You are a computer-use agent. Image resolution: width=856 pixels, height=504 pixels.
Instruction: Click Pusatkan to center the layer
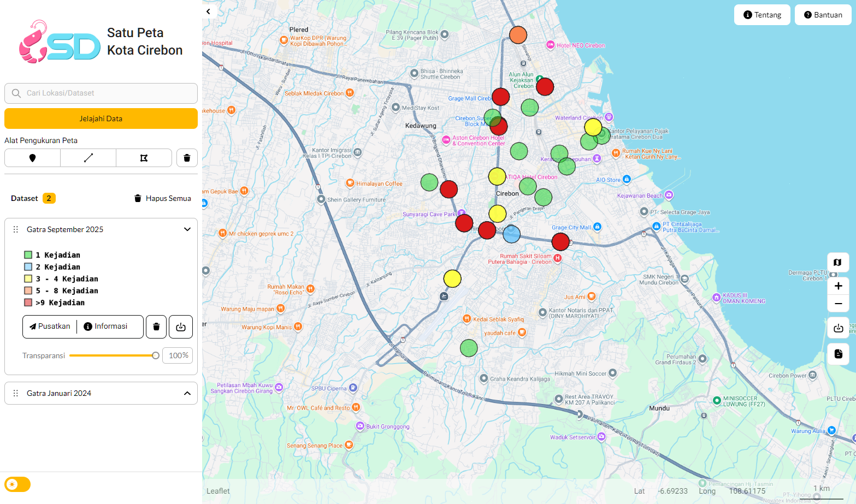(x=50, y=327)
